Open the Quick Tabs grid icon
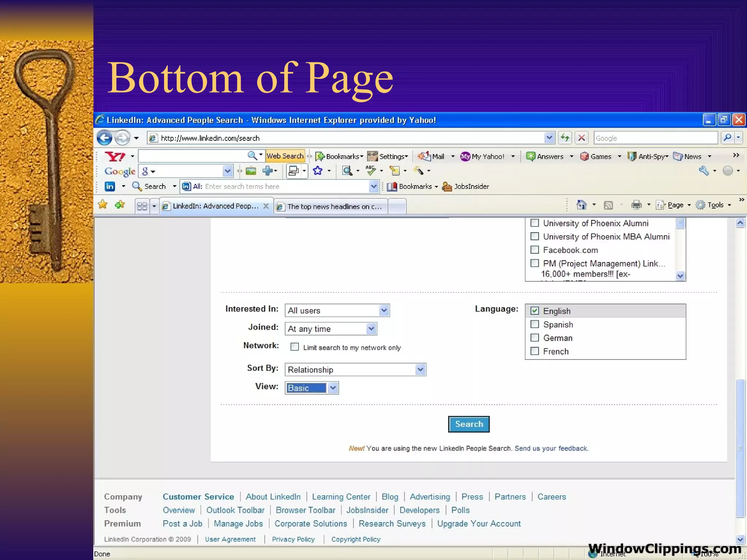Viewport: 747px width, 560px height. click(142, 206)
